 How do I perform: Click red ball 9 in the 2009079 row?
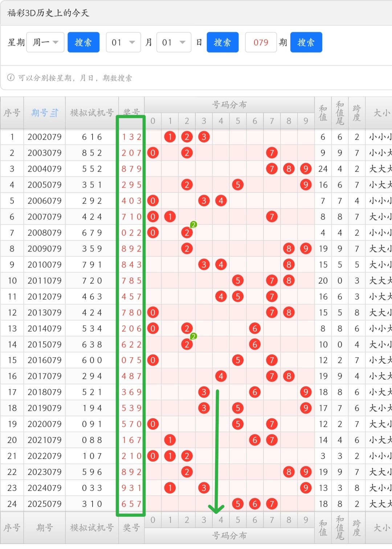(306, 249)
